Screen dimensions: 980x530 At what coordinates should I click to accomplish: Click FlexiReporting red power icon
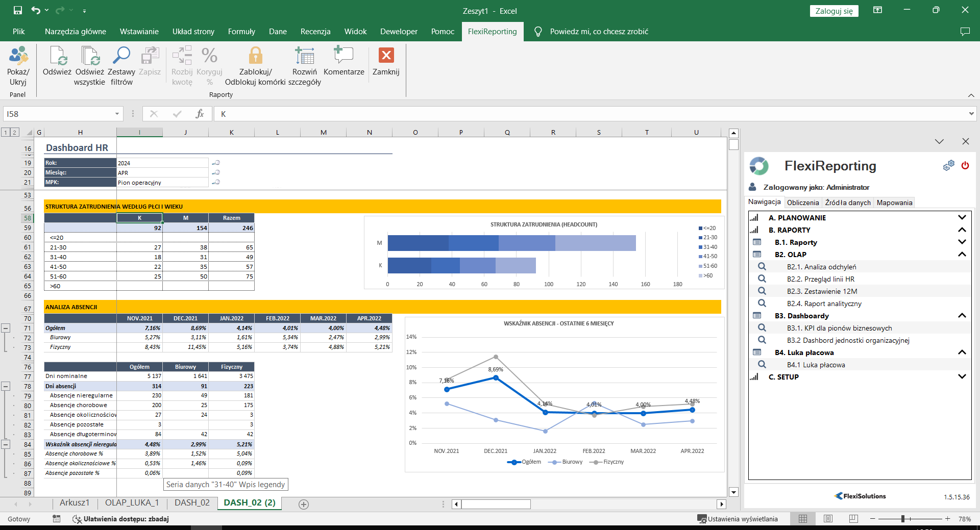pyautogui.click(x=965, y=166)
